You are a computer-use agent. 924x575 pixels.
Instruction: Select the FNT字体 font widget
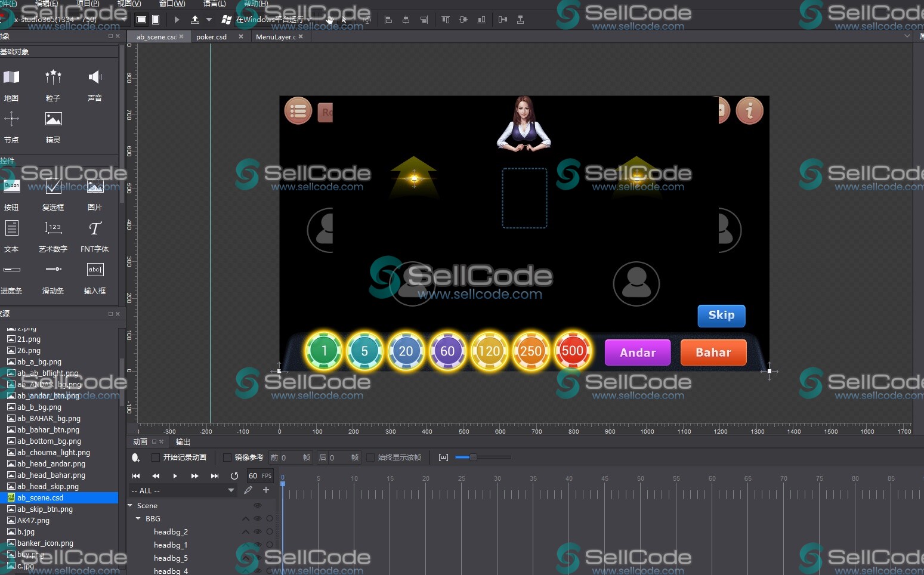coord(95,228)
